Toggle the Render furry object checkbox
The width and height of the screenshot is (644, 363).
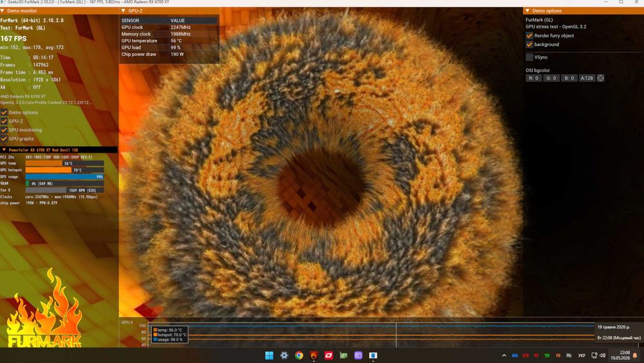coord(529,36)
